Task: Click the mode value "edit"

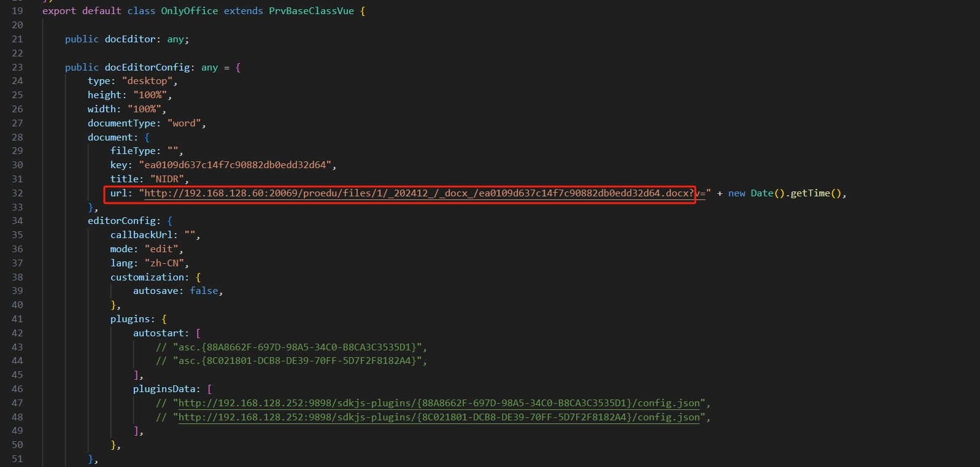Action: pyautogui.click(x=161, y=249)
